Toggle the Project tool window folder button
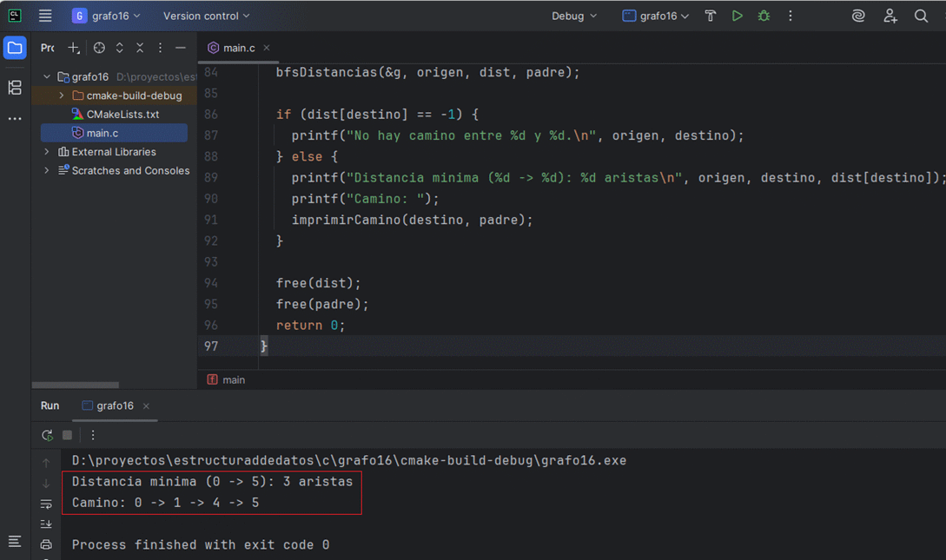This screenshot has height=560, width=946. (x=15, y=48)
